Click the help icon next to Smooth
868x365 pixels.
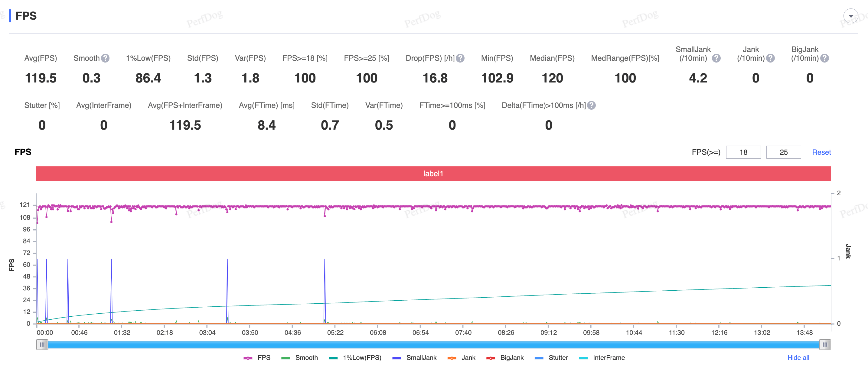[106, 58]
